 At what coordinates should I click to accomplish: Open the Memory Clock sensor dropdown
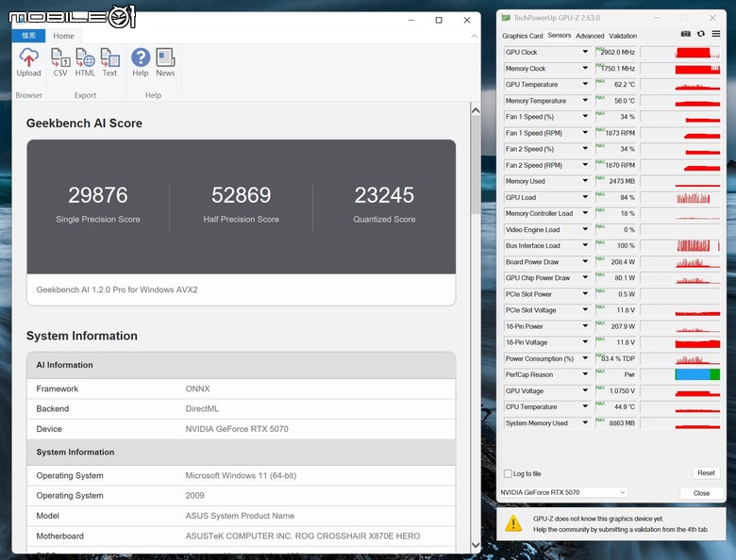pyautogui.click(x=585, y=68)
